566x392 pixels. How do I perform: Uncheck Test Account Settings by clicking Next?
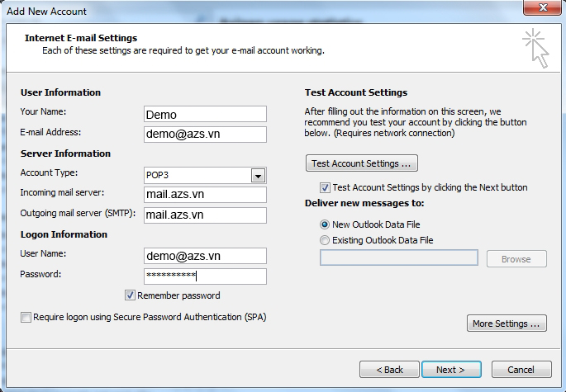click(325, 187)
